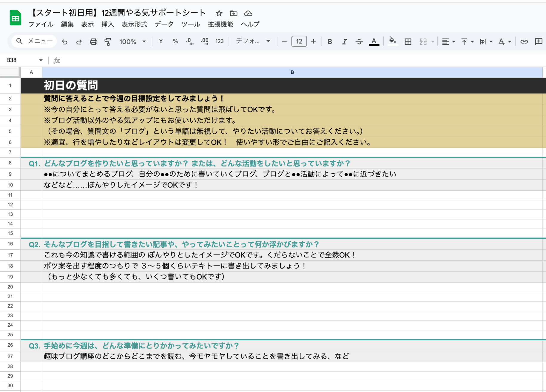
Task: Select the Q1. label cell
Action: tap(31, 163)
